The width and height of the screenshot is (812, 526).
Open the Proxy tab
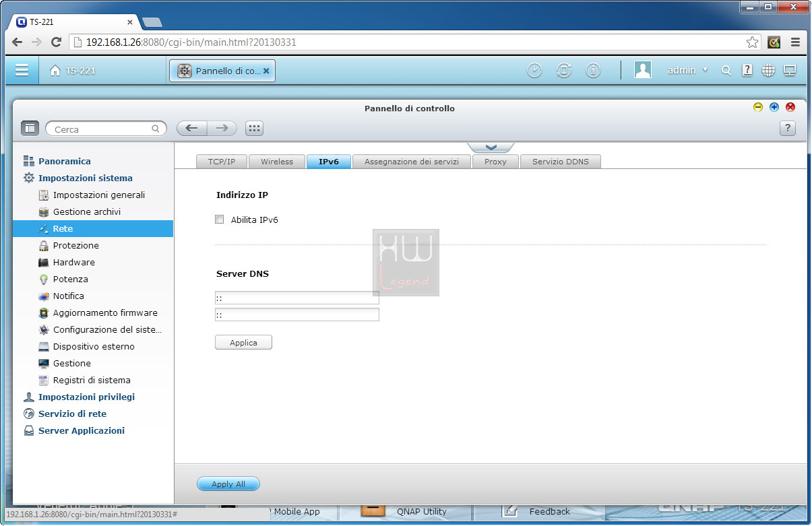click(x=495, y=162)
